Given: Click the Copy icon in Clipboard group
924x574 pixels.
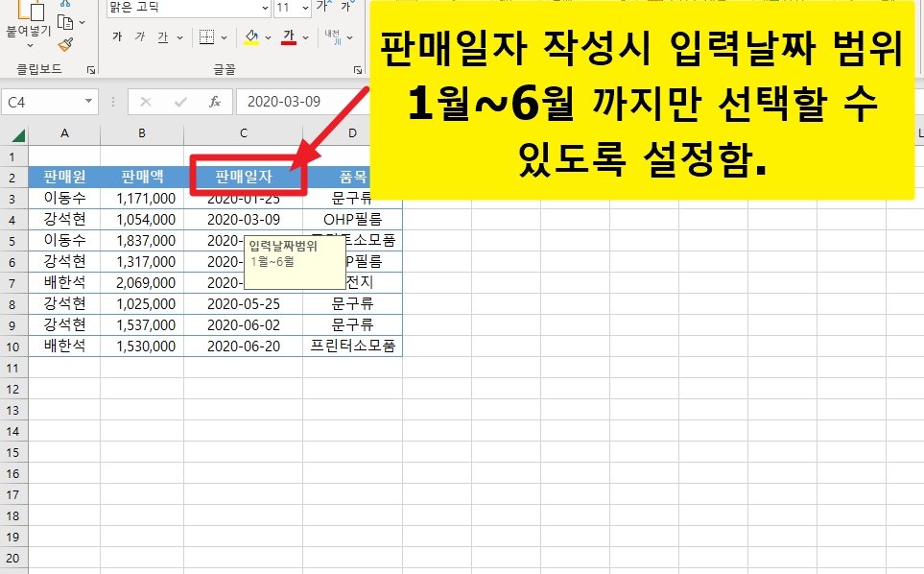Looking at the screenshot, I should click(64, 23).
